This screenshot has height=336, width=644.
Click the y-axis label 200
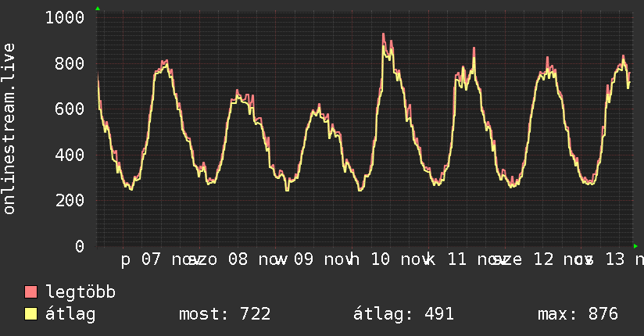coord(70,201)
